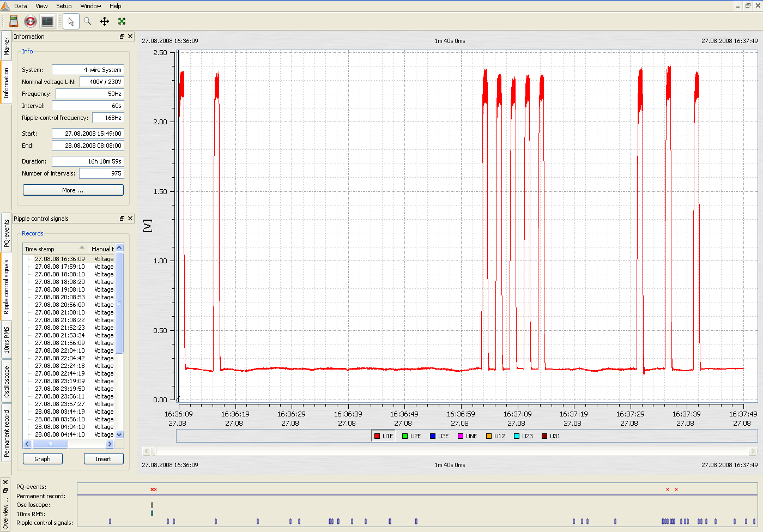Toggle the U12 channel in legend
This screenshot has width=763, height=532.
pyautogui.click(x=495, y=436)
